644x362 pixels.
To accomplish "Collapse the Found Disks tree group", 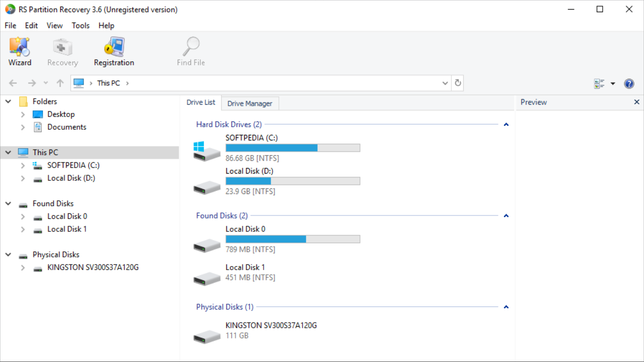I will [8, 203].
